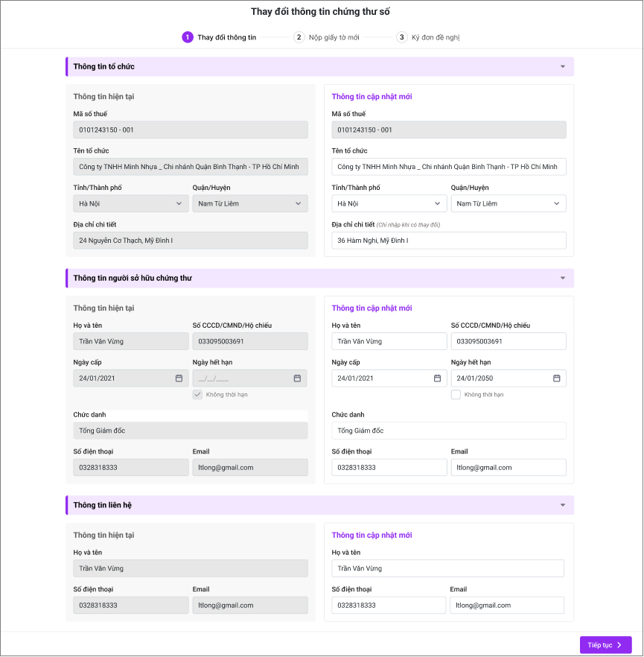Click step 1 circle Thay đổi thông tin
Image resolution: width=644 pixels, height=657 pixels.
[x=188, y=37]
